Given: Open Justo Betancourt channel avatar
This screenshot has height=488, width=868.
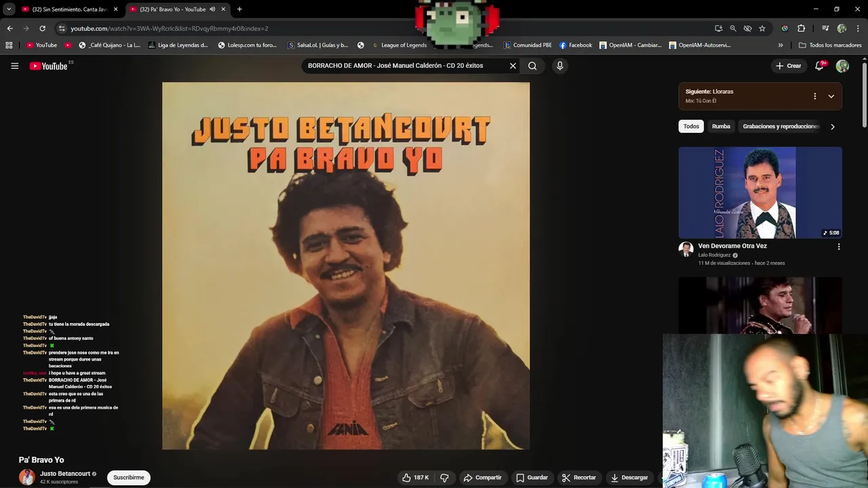Looking at the screenshot, I should [x=27, y=477].
